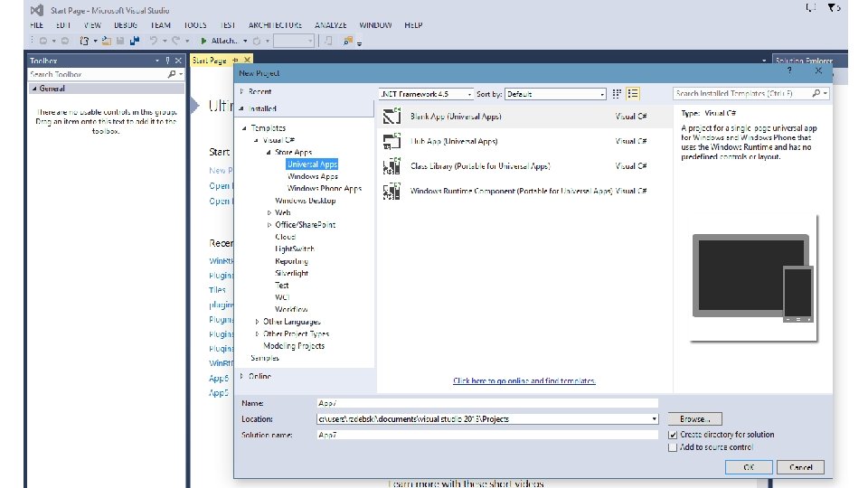Open New Project dialog help question mark
This screenshot has height=488, width=868.
click(x=789, y=70)
